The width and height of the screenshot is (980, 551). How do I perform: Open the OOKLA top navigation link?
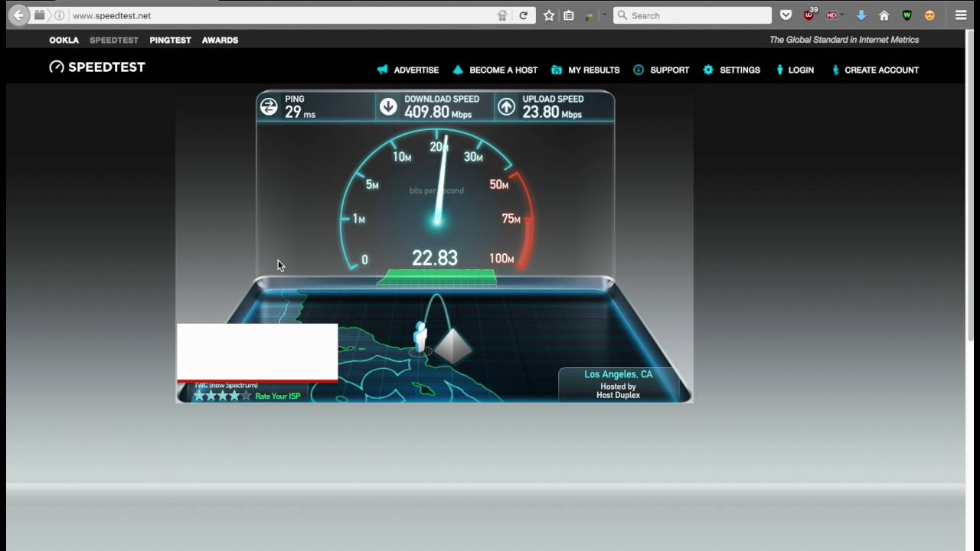(x=64, y=40)
